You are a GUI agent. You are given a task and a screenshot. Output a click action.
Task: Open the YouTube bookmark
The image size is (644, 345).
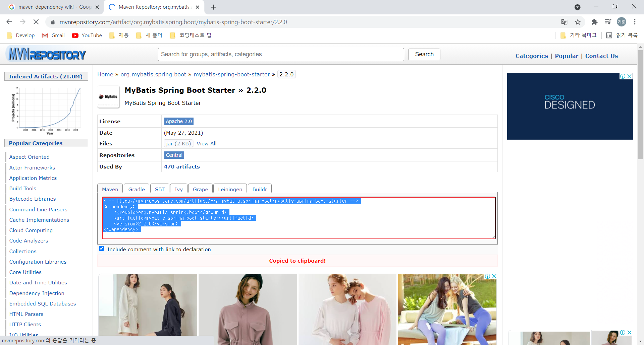coord(87,35)
